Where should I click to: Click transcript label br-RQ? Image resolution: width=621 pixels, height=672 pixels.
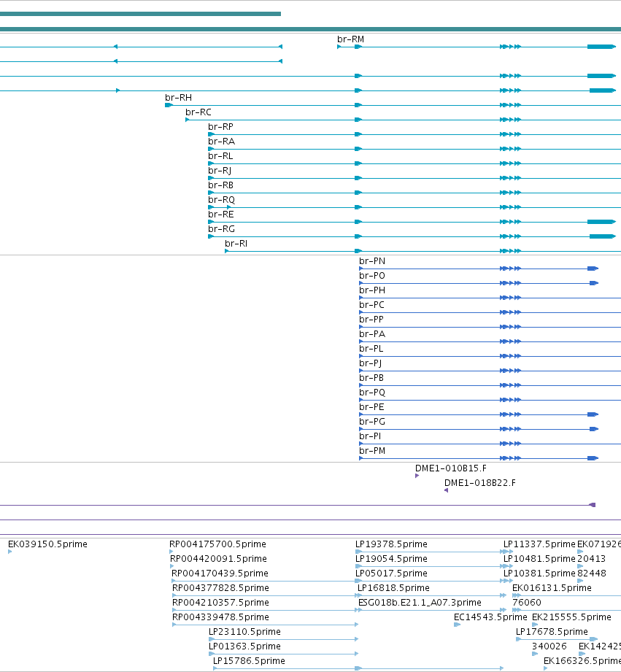click(x=221, y=199)
